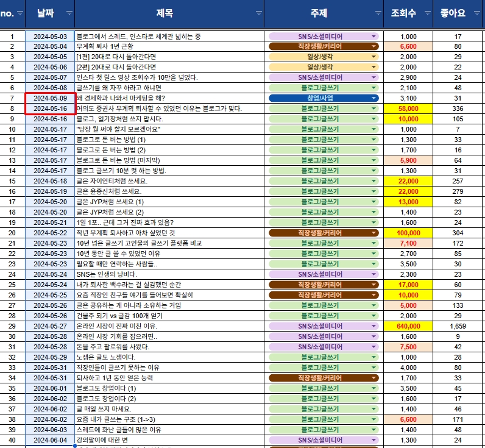Expand row 2 직장생활/커리어 topic dropdown
Screen dimensions: 485x448
(x=373, y=46)
